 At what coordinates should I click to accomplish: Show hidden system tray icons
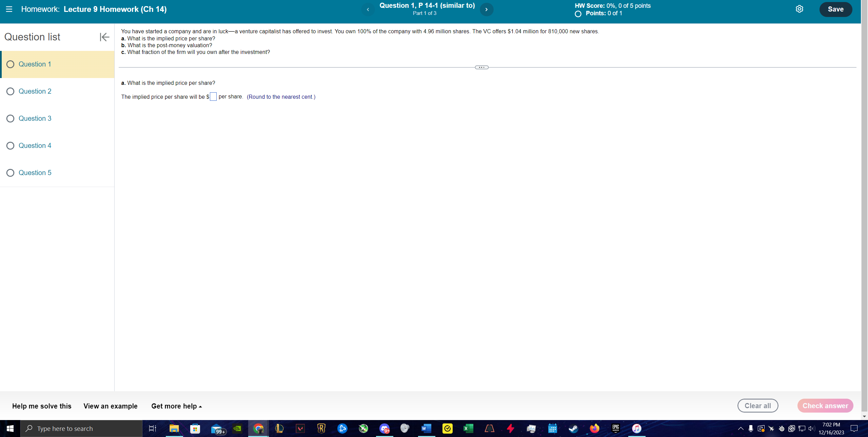tap(741, 429)
